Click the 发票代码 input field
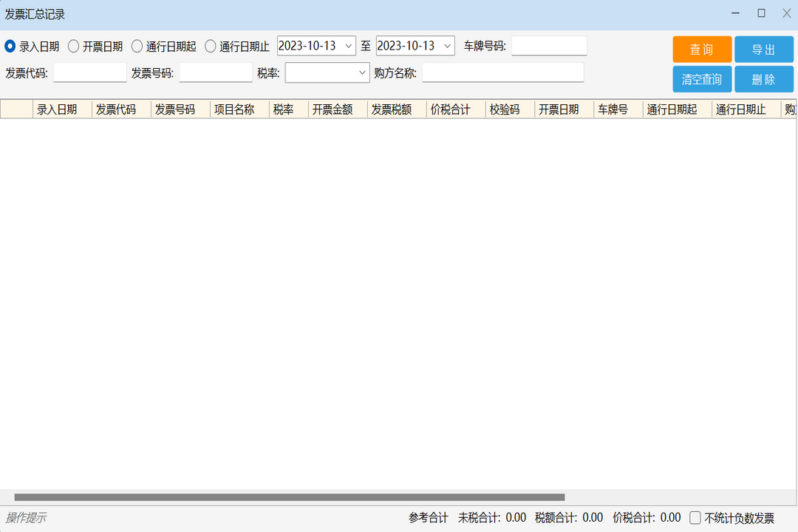The image size is (798, 532). coord(89,72)
